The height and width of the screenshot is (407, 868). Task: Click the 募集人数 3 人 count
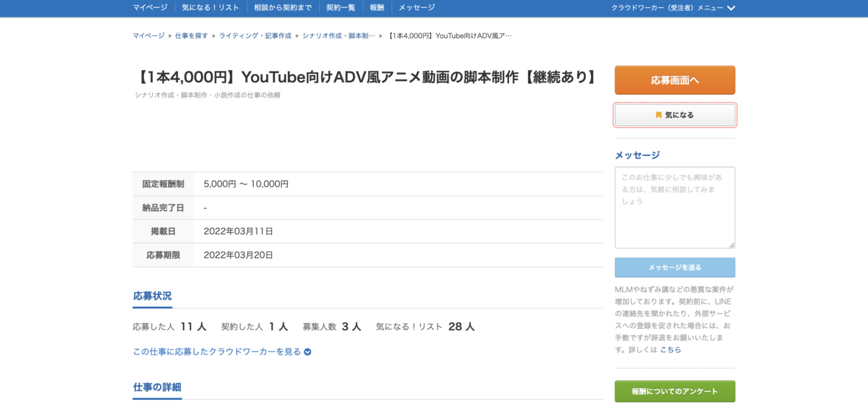[332, 327]
